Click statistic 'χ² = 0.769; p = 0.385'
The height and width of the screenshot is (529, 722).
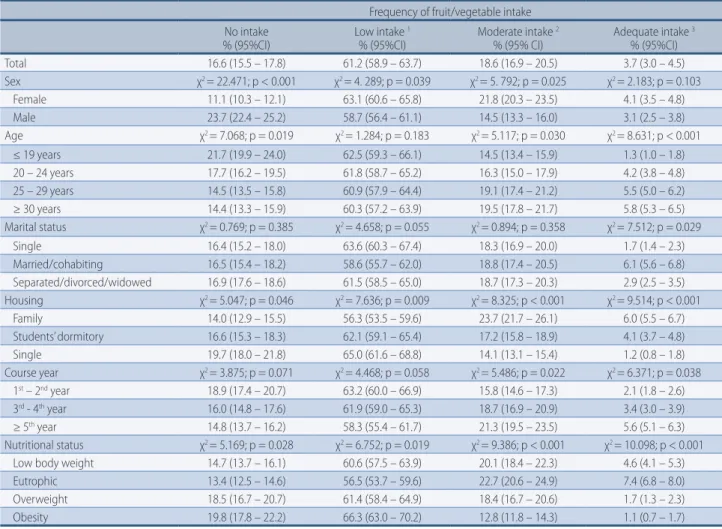pyautogui.click(x=246, y=227)
